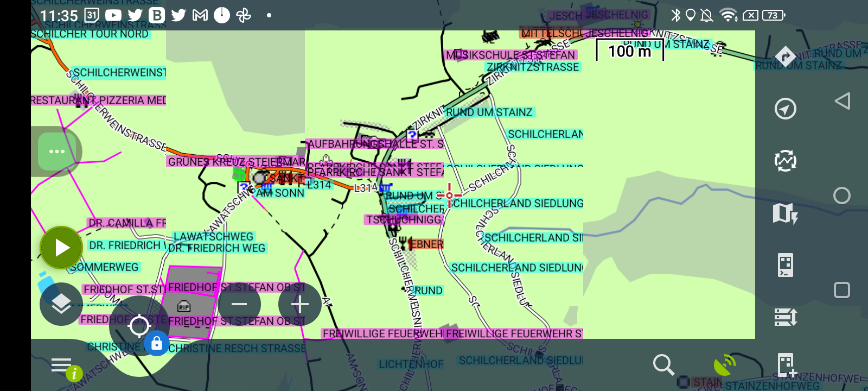Open the navigation directions icon
The width and height of the screenshot is (868, 391).
[785, 56]
